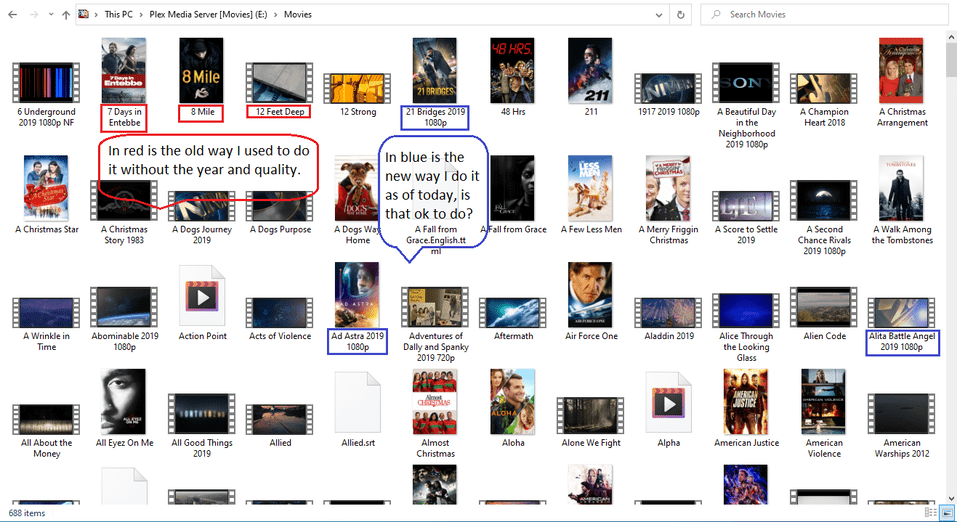Select the Alpha media file icon

[x=668, y=403]
